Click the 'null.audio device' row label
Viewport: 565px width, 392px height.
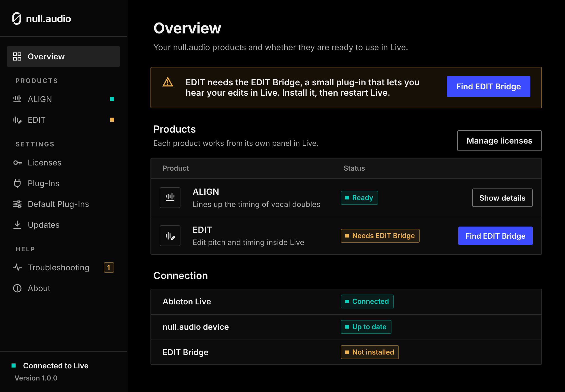pyautogui.click(x=196, y=327)
